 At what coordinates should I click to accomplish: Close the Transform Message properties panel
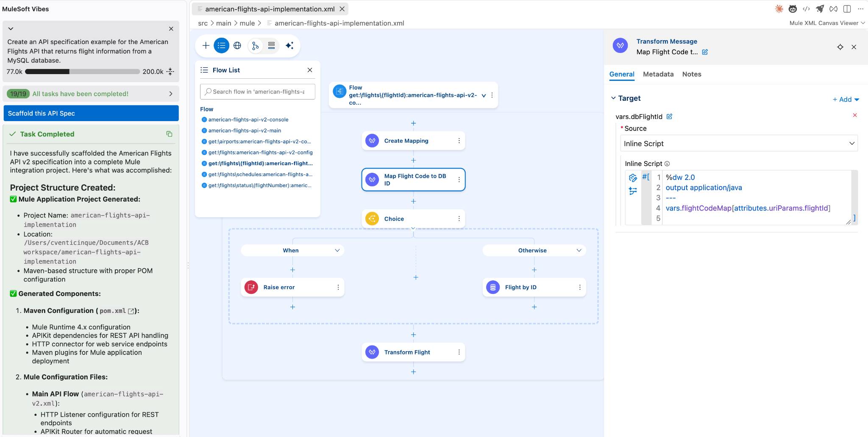pyautogui.click(x=854, y=47)
